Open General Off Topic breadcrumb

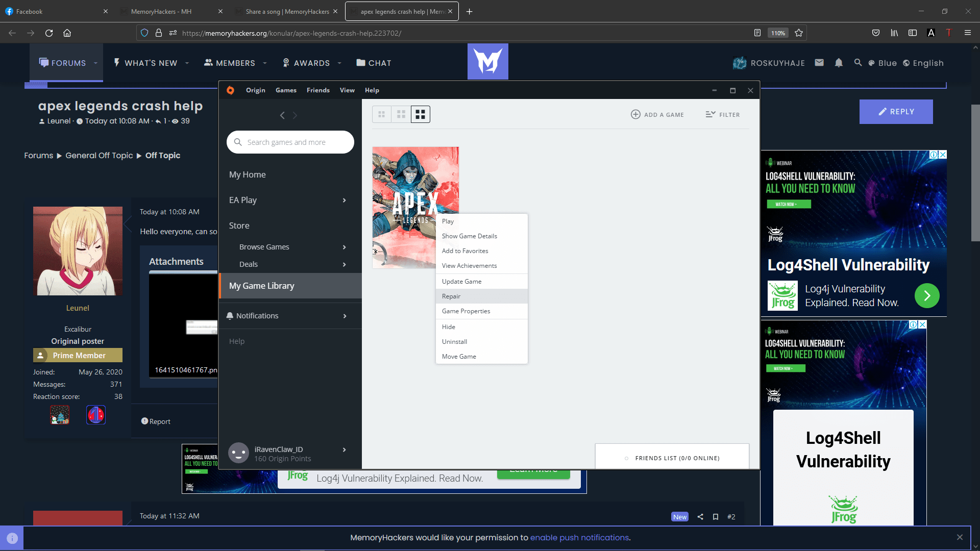(99, 156)
